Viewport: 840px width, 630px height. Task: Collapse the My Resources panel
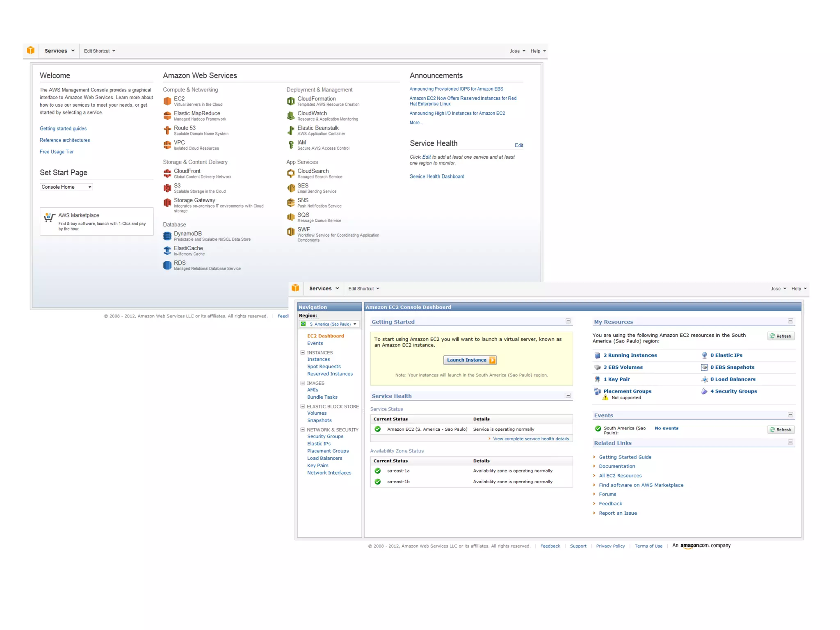click(x=790, y=321)
